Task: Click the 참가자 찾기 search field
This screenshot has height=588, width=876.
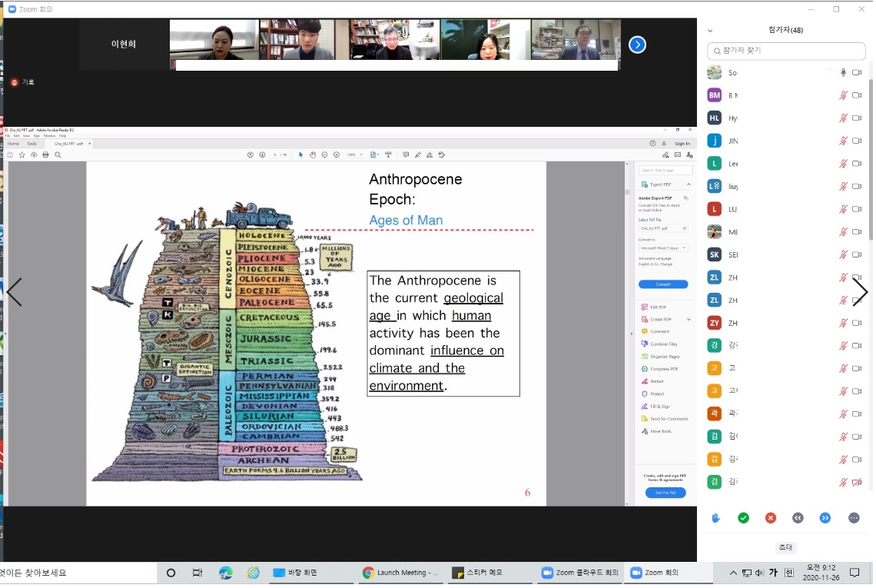Action: click(x=785, y=51)
